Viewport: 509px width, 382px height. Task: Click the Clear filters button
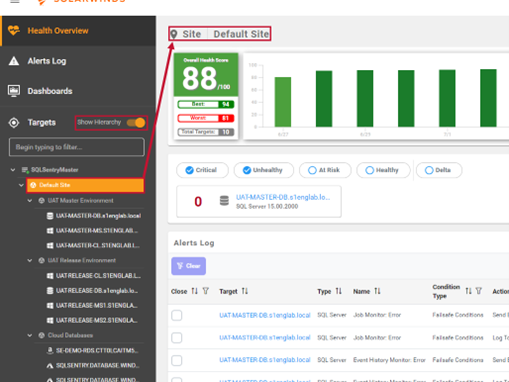[189, 266]
